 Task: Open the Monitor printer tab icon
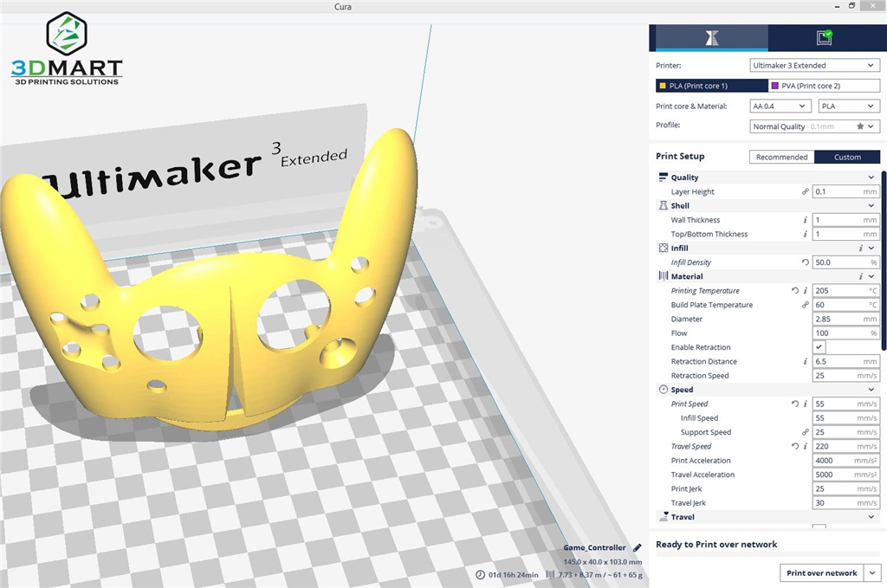[x=825, y=38]
